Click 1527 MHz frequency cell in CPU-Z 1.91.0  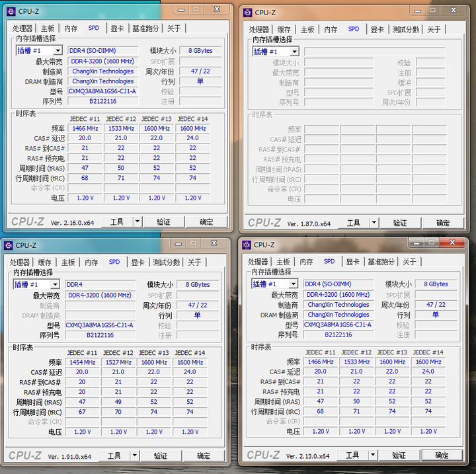(118, 362)
